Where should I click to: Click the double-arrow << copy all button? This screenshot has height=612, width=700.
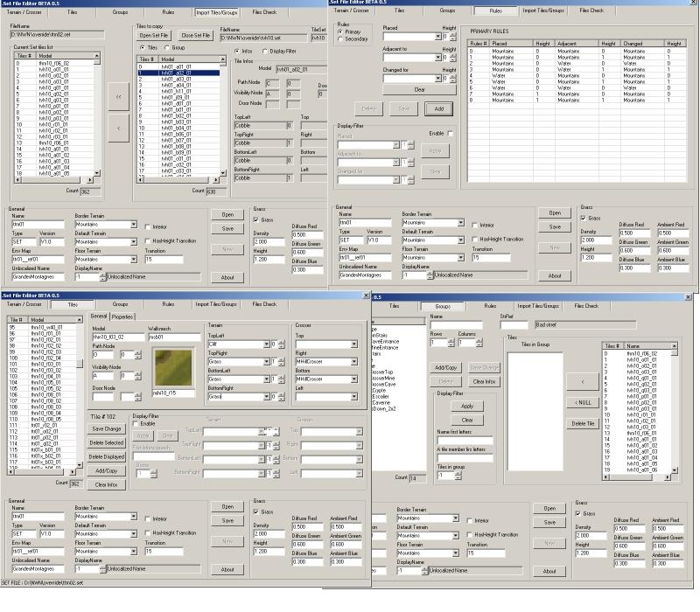(118, 97)
